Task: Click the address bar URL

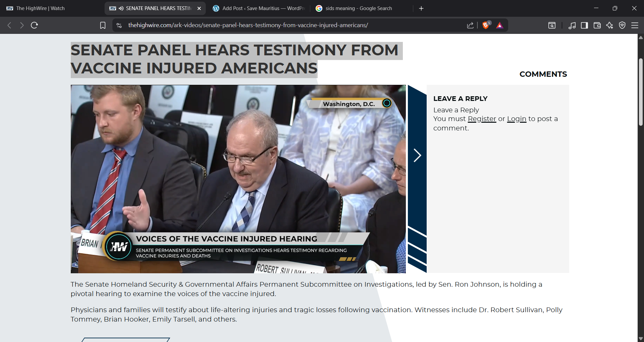Action: pos(248,25)
